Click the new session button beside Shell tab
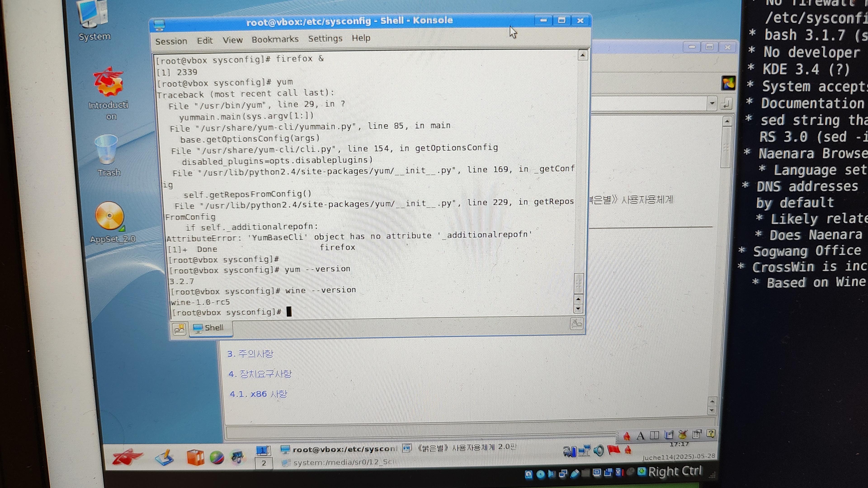This screenshot has height=488, width=868. [x=180, y=328]
